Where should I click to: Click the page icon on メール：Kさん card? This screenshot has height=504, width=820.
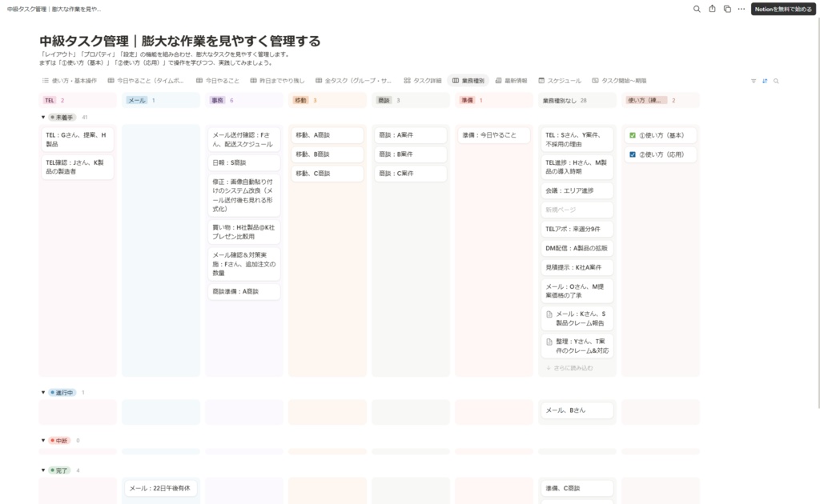(550, 314)
